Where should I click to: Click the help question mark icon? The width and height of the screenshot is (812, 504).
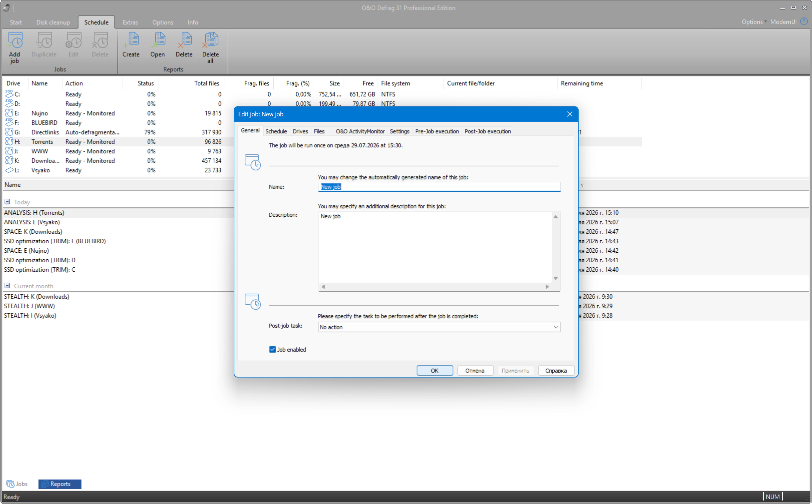804,22
